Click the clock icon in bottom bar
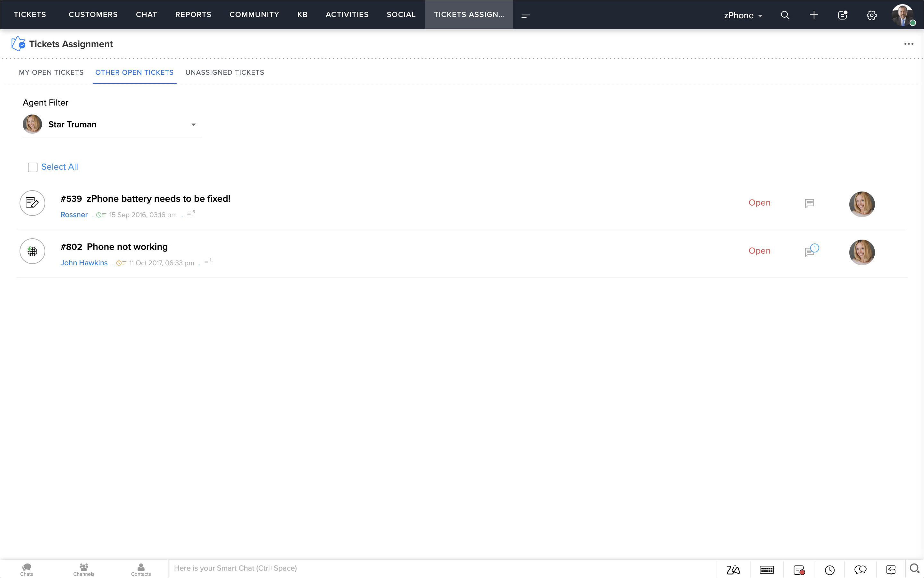This screenshot has height=578, width=924. click(x=829, y=570)
